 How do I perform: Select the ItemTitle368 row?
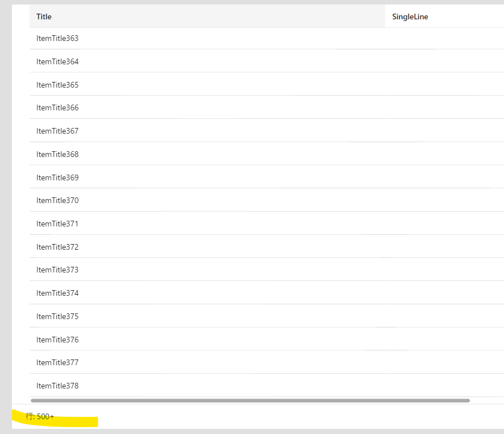pyautogui.click(x=267, y=154)
